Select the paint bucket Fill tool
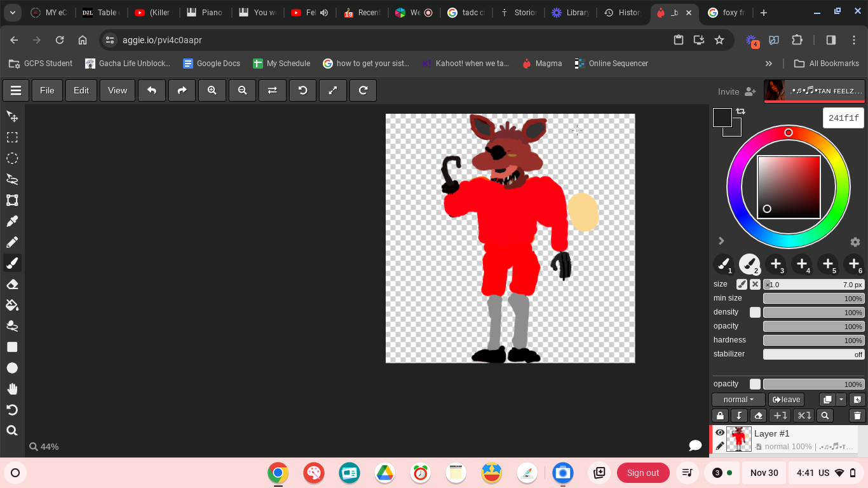The image size is (868, 488). [x=12, y=305]
